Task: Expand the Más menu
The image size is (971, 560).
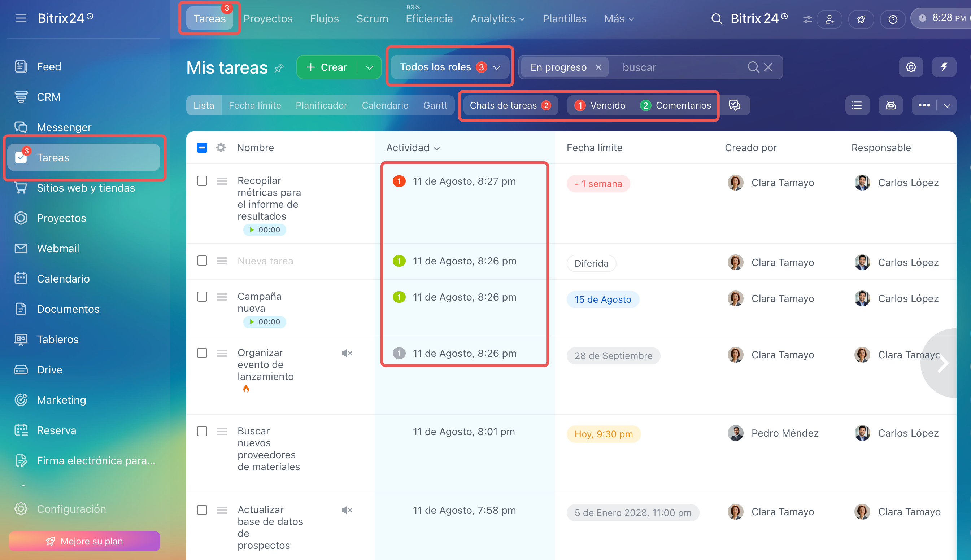Action: [x=619, y=19]
